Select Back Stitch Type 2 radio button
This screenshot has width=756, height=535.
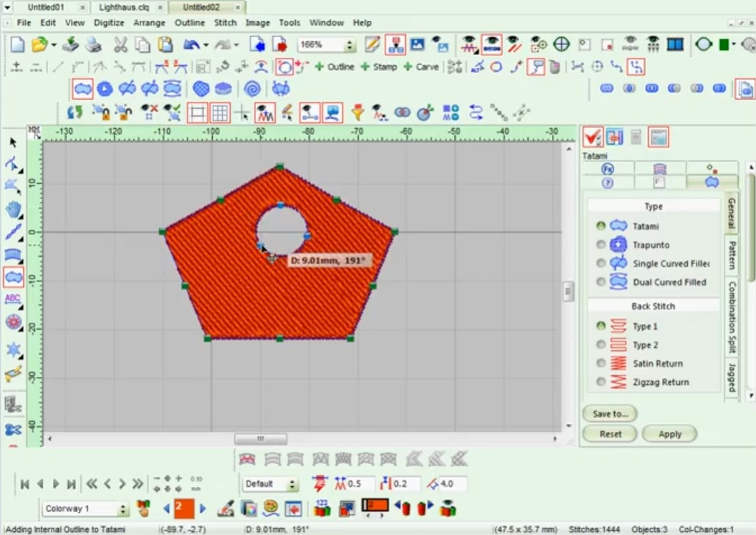point(601,344)
